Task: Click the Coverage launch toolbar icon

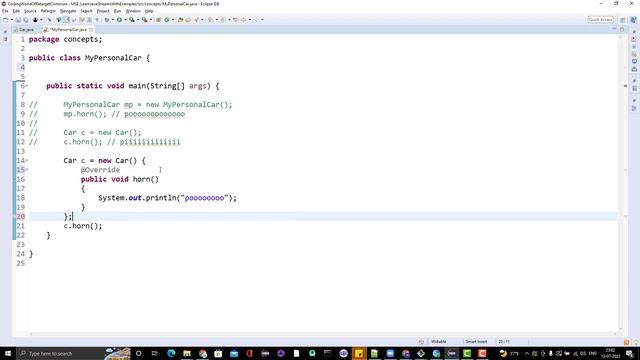Action: pyautogui.click(x=132, y=20)
